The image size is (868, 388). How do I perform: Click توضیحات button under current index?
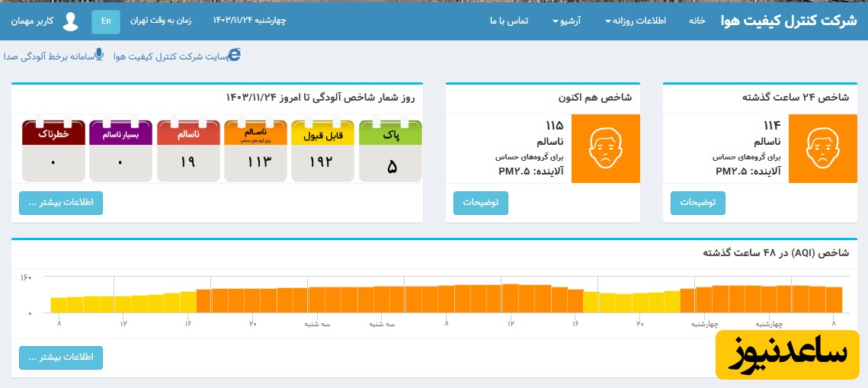tap(480, 203)
